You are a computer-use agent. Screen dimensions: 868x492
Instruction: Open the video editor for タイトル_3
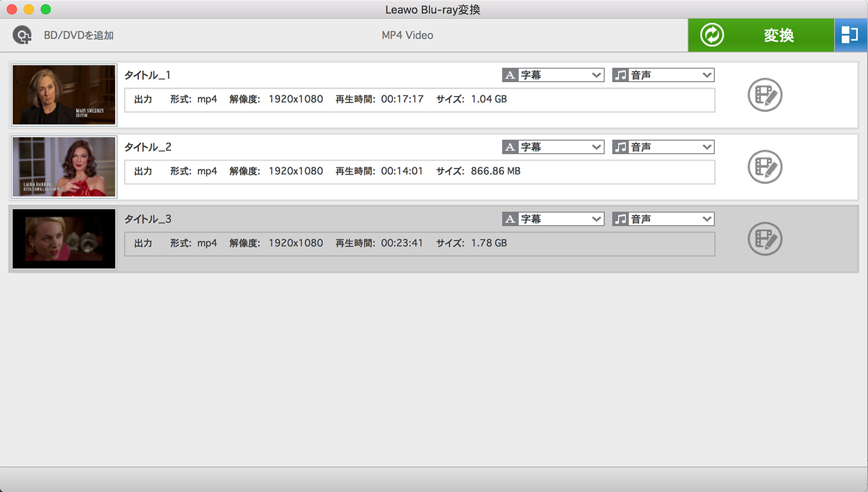(x=764, y=239)
